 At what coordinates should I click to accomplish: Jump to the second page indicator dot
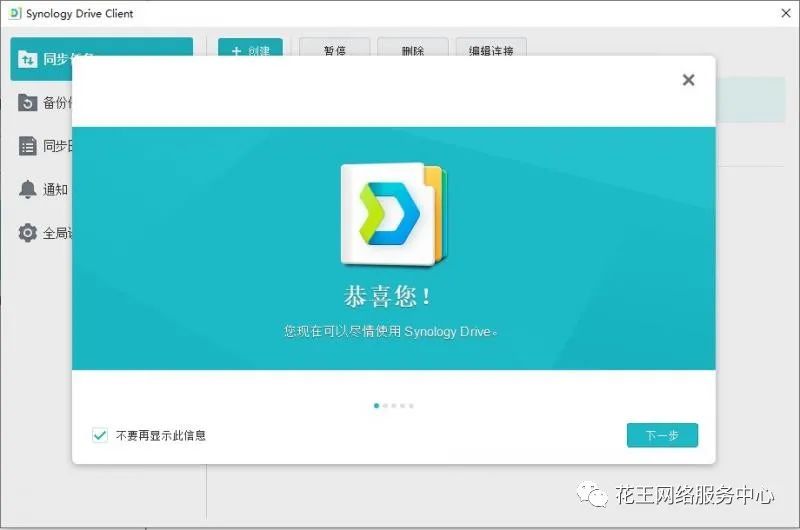(385, 406)
